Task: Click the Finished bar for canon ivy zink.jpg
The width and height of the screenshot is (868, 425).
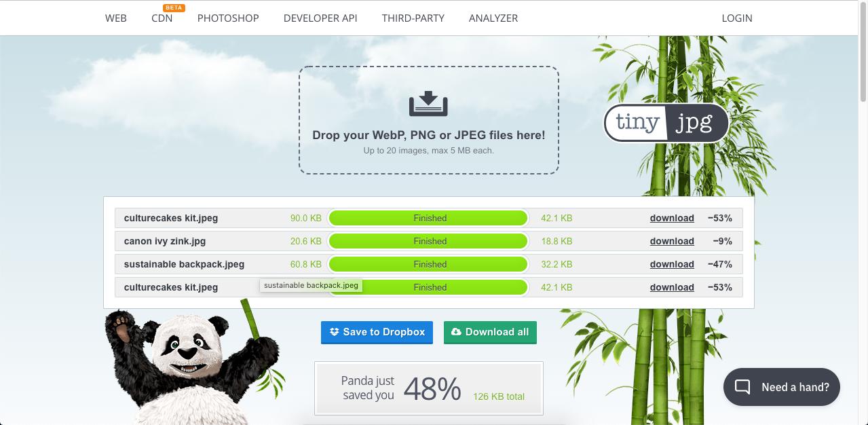Action: (428, 241)
